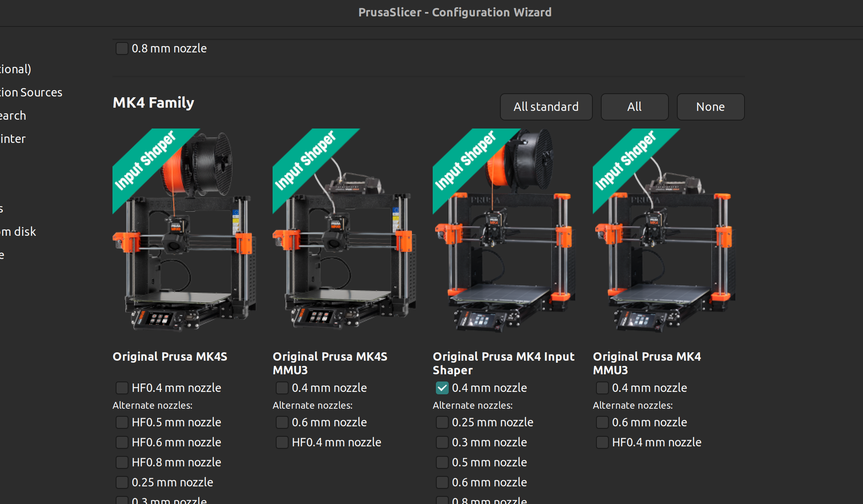This screenshot has height=504, width=863.
Task: Open the wizard page ending in 'm disk'
Action: click(18, 232)
